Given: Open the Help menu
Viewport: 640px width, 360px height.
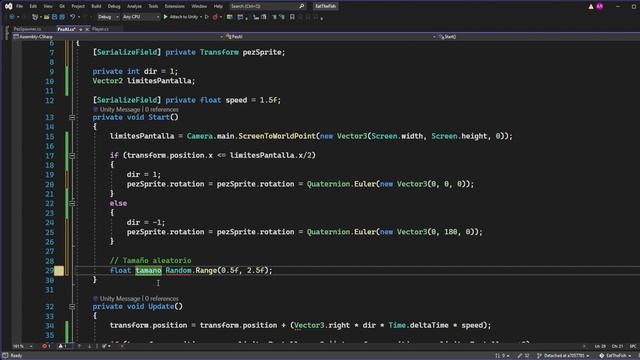Looking at the screenshot, I should 218,6.
